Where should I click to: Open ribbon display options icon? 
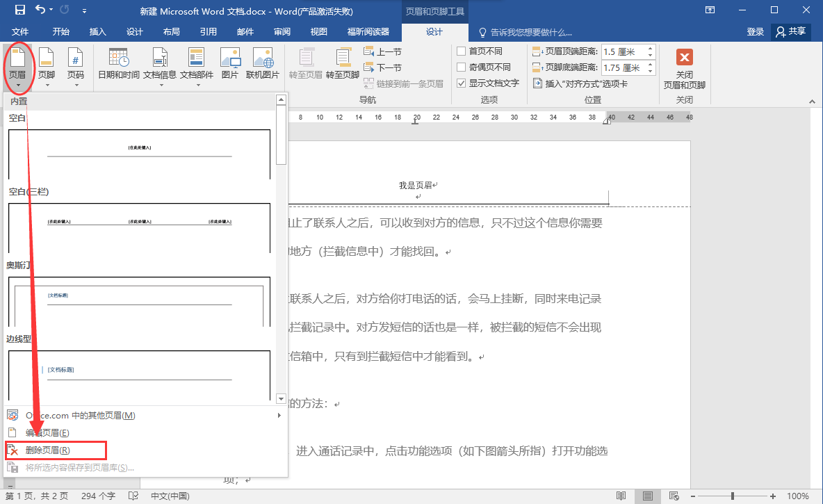pyautogui.click(x=710, y=10)
